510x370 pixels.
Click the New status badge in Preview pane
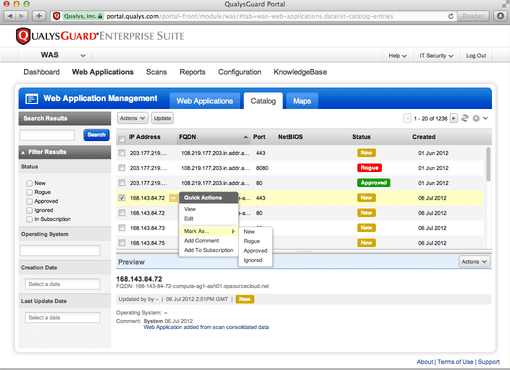[245, 299]
